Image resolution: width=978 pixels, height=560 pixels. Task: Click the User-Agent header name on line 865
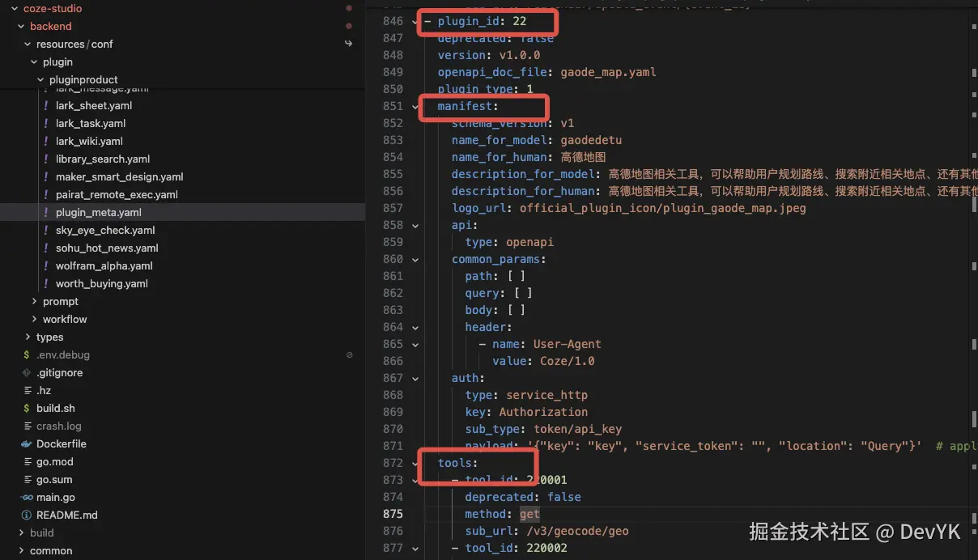(x=567, y=344)
